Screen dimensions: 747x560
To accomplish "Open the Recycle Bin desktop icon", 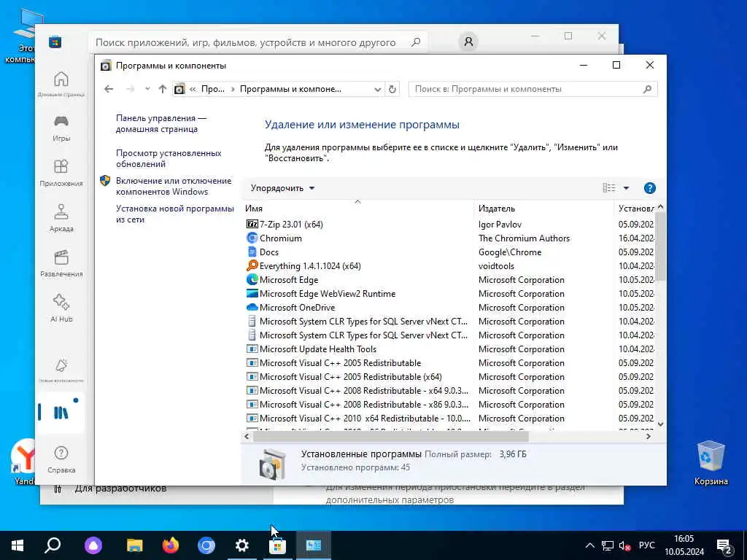I will (711, 463).
